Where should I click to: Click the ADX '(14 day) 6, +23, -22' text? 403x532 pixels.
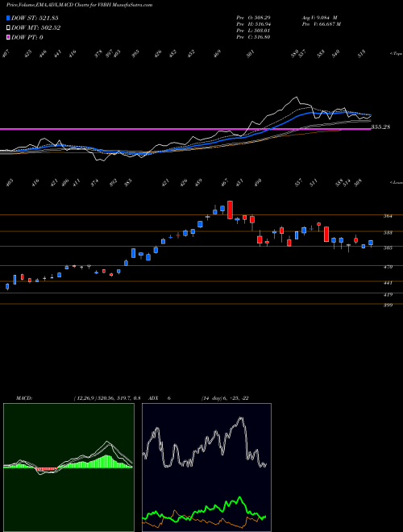(225, 398)
